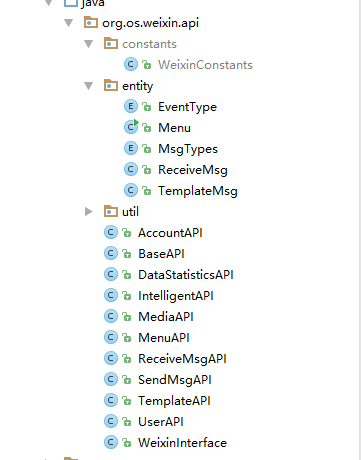
Task: Select the ReceiveMsg class
Action: coord(193,170)
